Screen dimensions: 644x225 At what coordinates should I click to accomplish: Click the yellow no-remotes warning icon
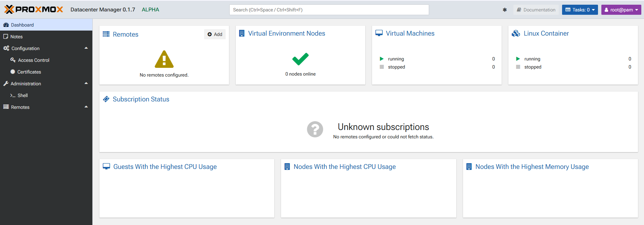coord(164,59)
